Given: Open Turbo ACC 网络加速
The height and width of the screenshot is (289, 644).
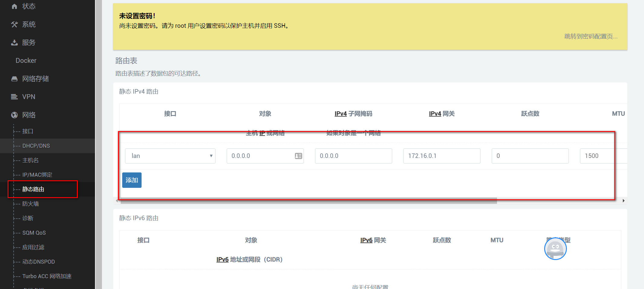Looking at the screenshot, I should 47,276.
